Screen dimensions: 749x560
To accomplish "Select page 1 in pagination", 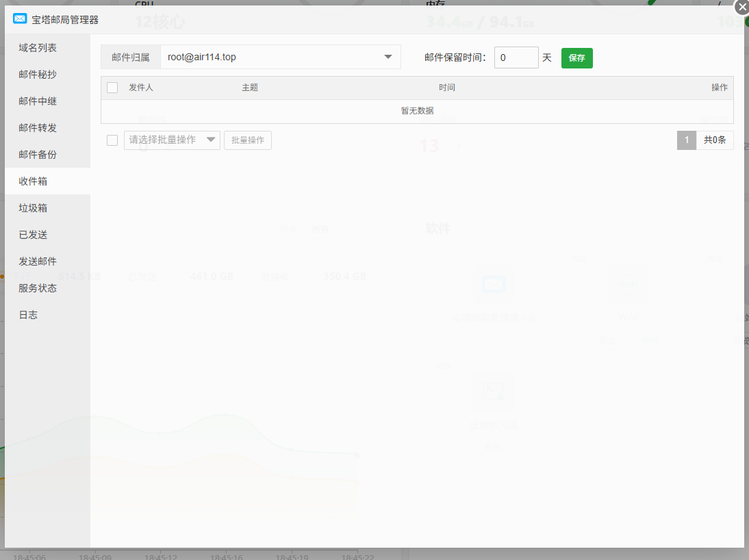I will click(687, 140).
